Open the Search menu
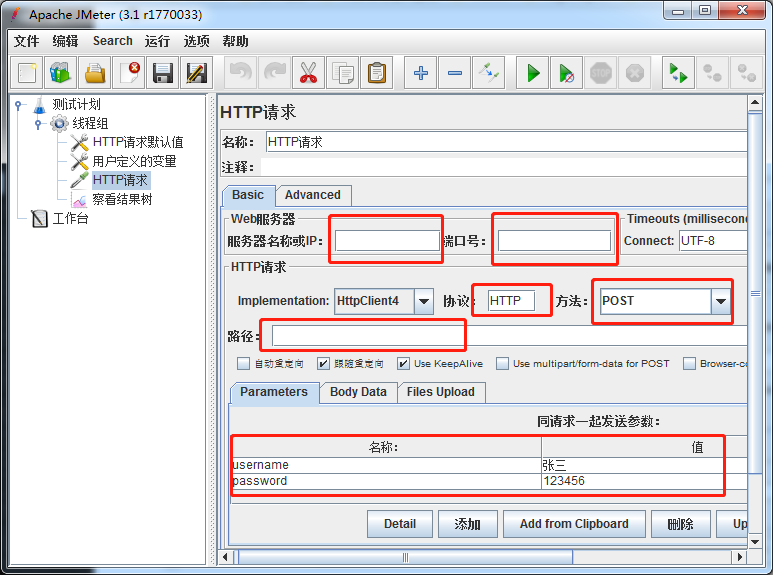This screenshot has height=575, width=773. pyautogui.click(x=113, y=41)
